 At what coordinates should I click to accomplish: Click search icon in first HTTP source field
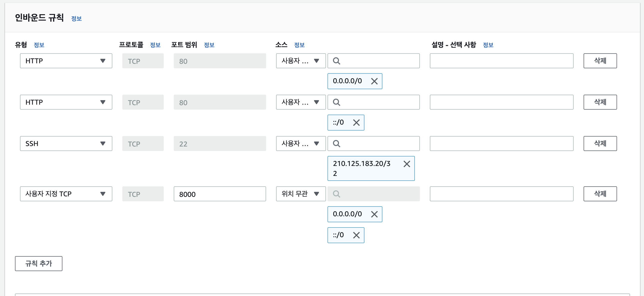(336, 61)
